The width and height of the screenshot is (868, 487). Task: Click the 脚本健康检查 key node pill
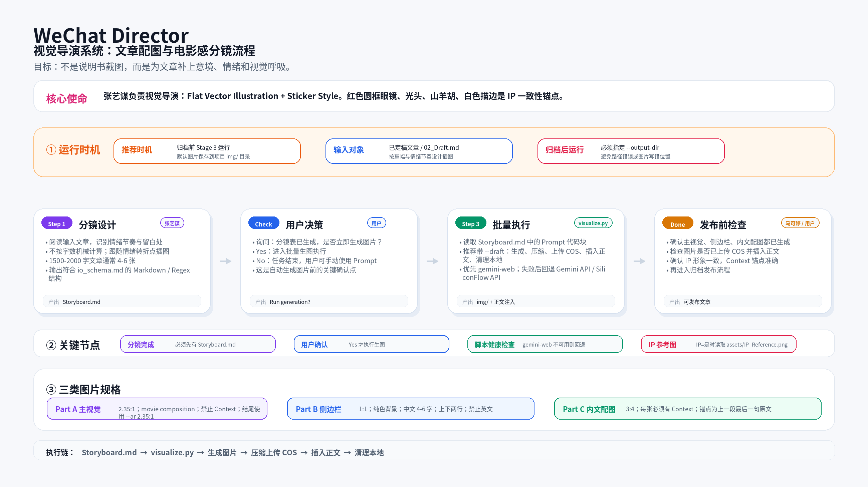(x=545, y=344)
